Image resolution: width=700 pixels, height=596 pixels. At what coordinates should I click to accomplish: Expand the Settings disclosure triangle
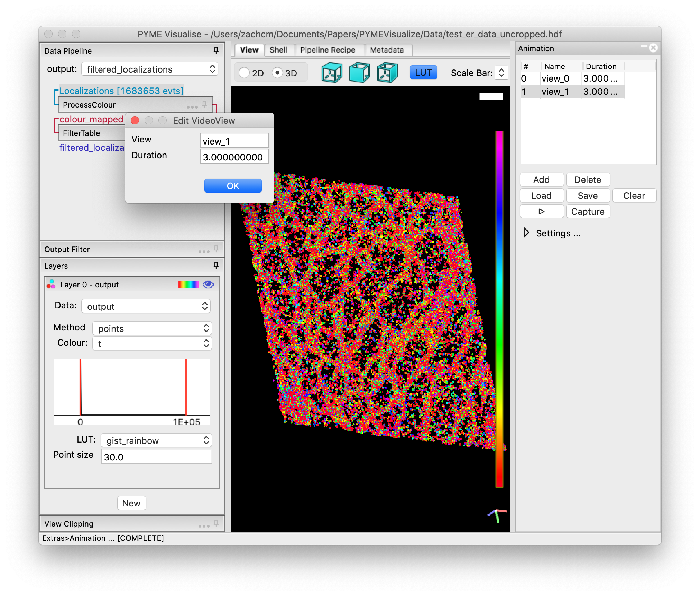(526, 233)
